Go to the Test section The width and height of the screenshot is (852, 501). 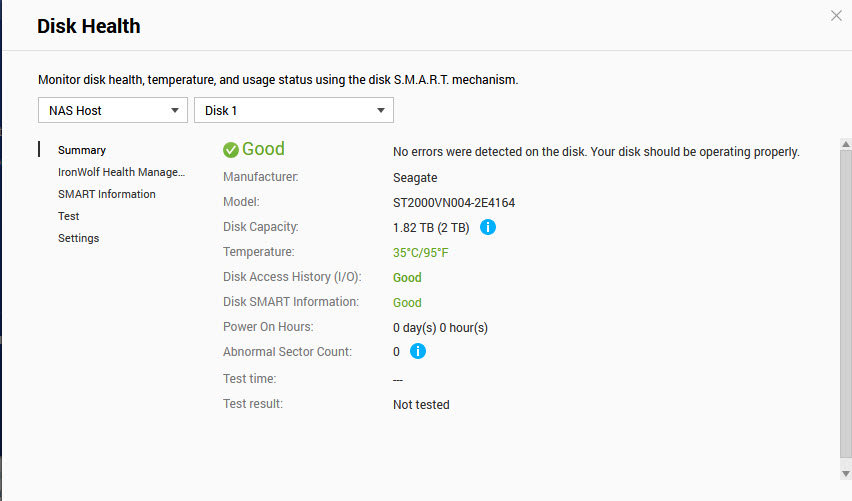pos(69,216)
